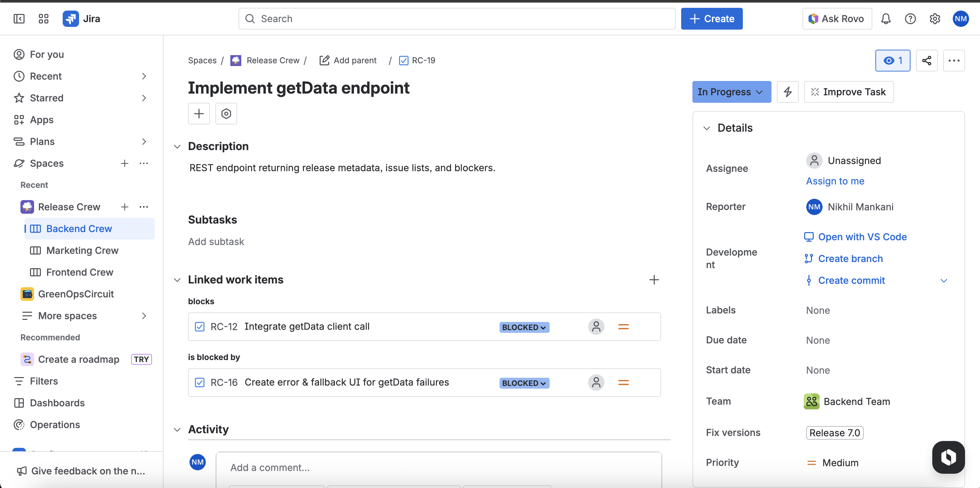Collapse the Details panel chevron
Viewport: 980px width, 488px height.
pyautogui.click(x=706, y=128)
